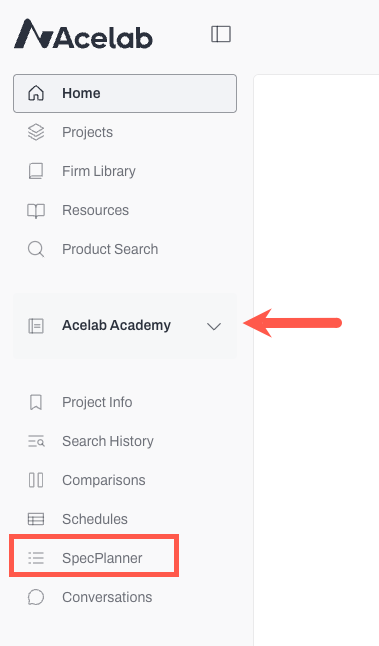Click the Product Search magnifier icon
The height and width of the screenshot is (646, 379).
point(36,249)
